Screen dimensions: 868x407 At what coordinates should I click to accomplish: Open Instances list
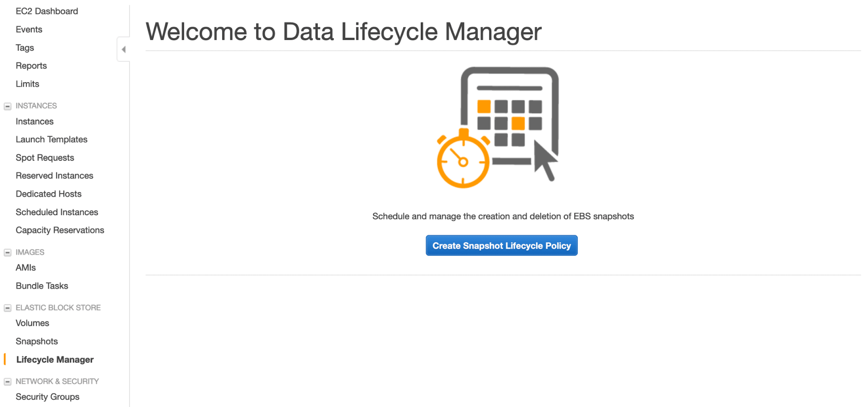click(34, 122)
